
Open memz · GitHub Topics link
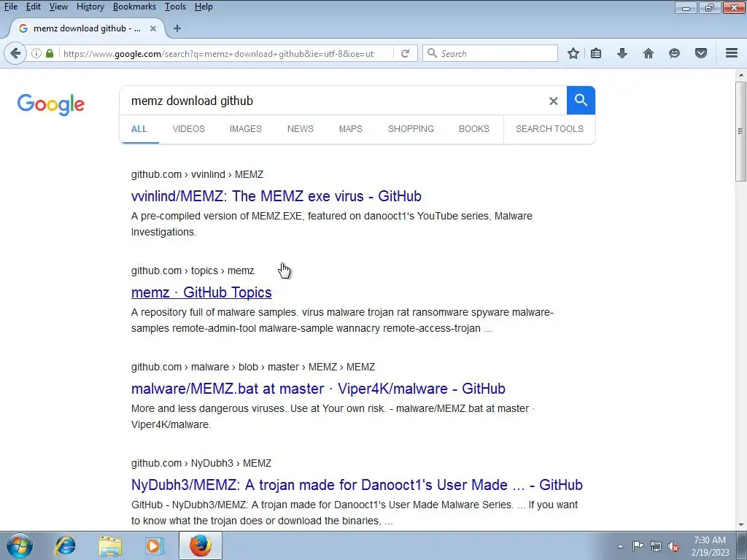[201, 292]
